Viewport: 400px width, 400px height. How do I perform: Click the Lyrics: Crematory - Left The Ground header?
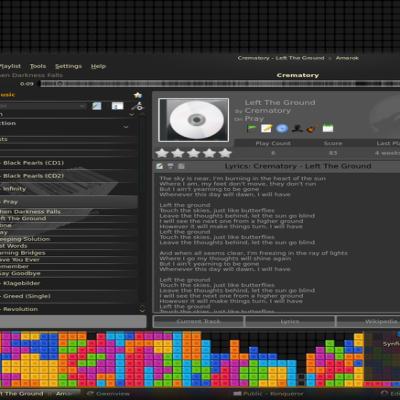[298, 166]
